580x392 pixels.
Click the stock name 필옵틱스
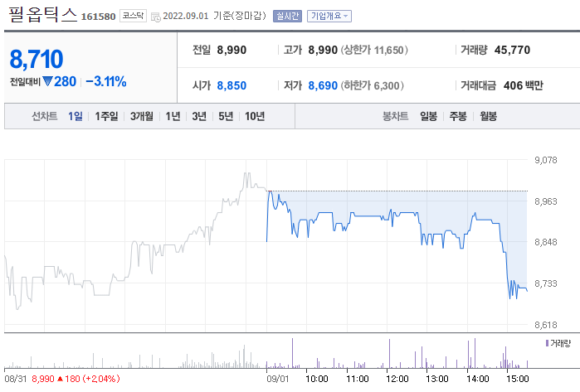tap(42, 15)
